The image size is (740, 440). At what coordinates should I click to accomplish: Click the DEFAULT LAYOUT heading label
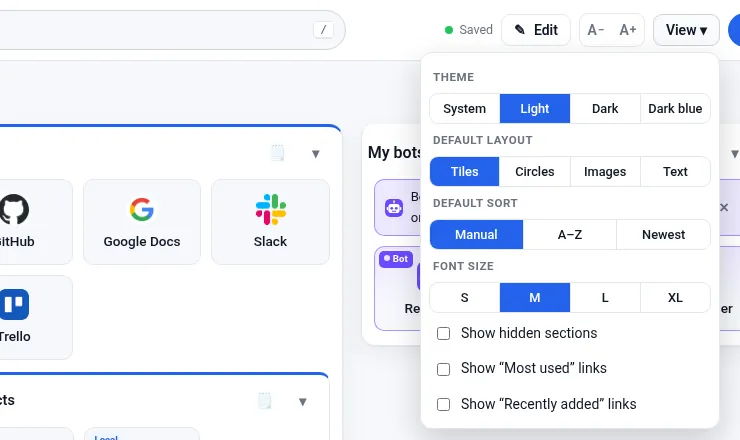[x=482, y=140]
